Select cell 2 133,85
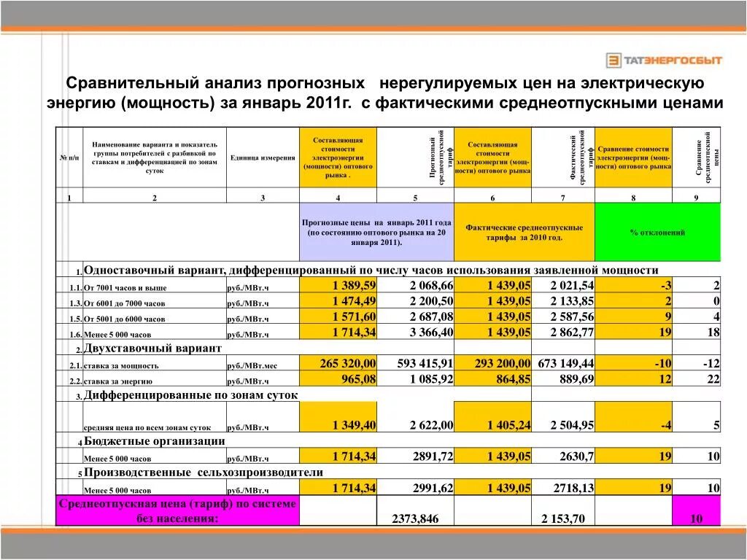Viewport: 747px width, 560px height. [563, 301]
